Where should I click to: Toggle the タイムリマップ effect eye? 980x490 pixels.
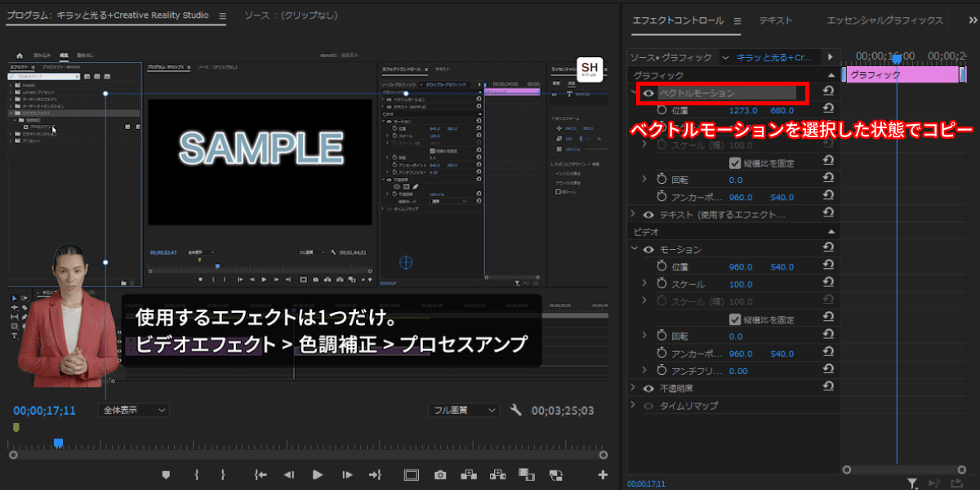pos(648,406)
